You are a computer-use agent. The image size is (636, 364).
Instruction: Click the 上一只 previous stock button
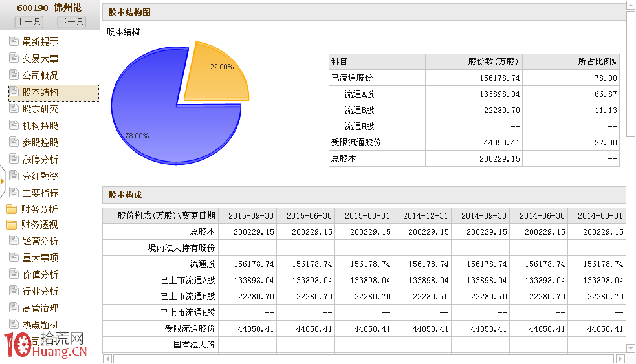[x=29, y=21]
